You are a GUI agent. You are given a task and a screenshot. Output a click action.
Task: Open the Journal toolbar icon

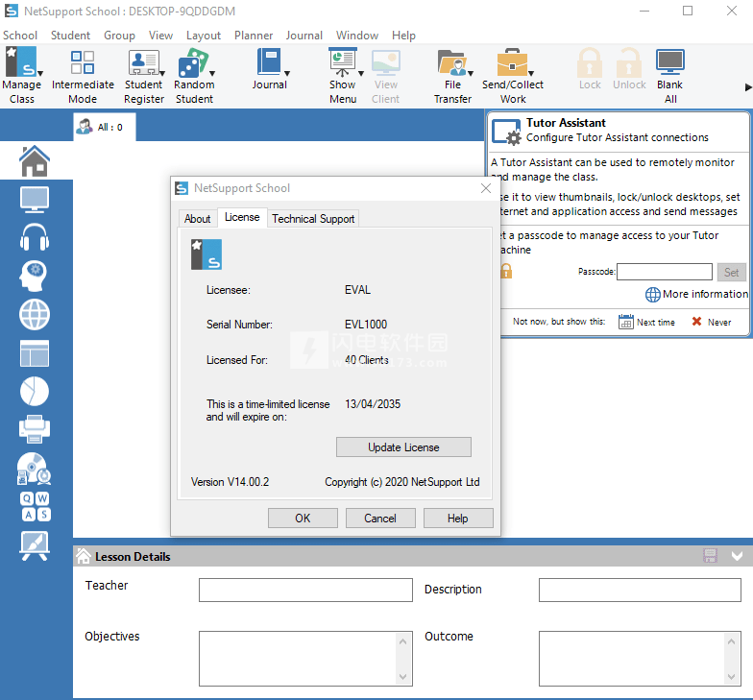tap(269, 69)
